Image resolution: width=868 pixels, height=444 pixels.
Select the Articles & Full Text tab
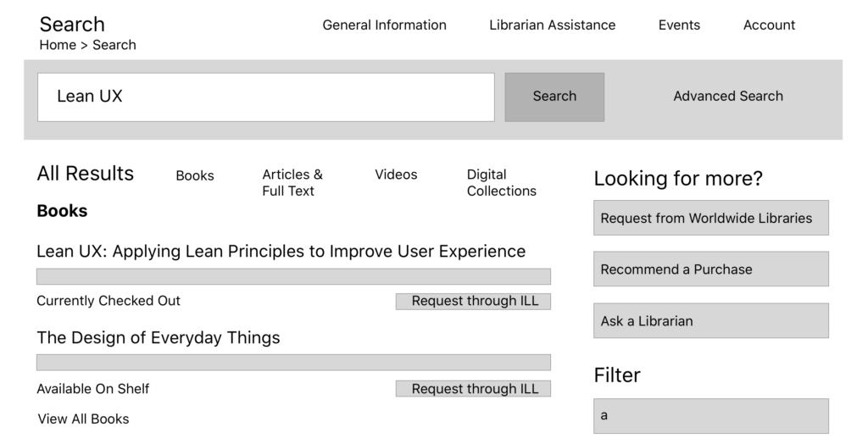click(x=292, y=183)
